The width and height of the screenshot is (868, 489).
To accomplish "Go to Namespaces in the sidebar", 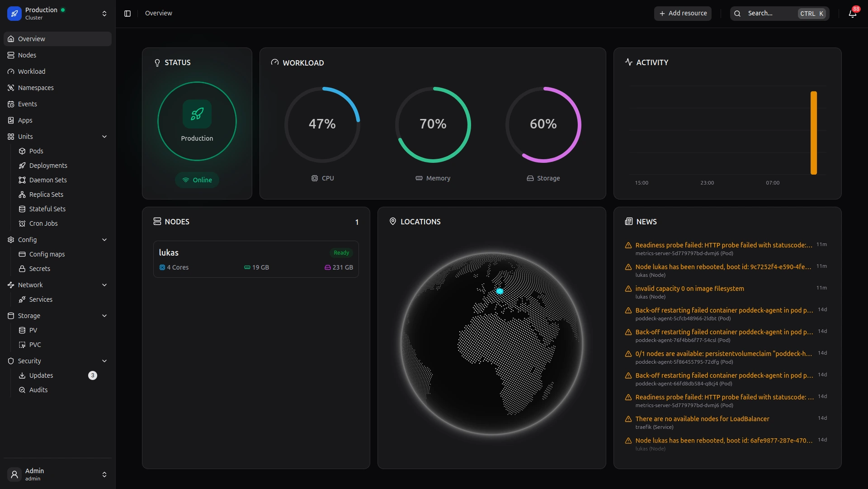I will (x=36, y=88).
